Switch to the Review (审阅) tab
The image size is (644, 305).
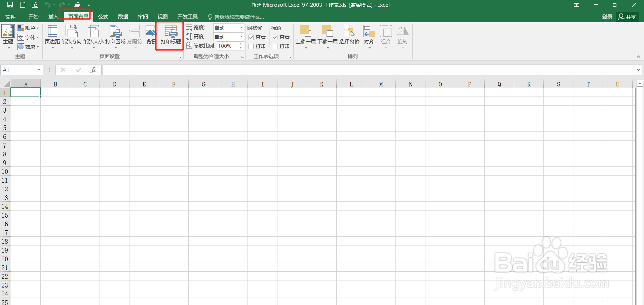[x=143, y=17]
